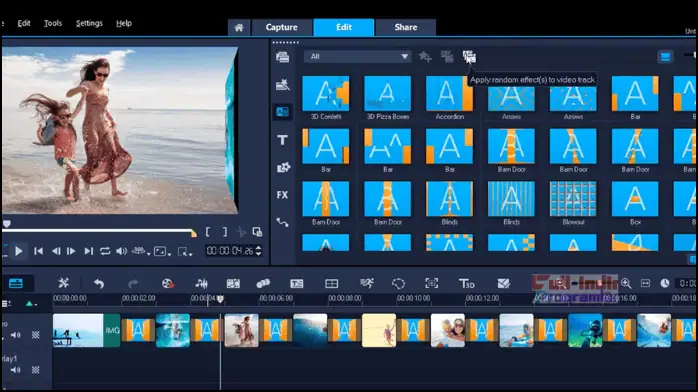The height and width of the screenshot is (392, 698).
Task: Open the add chapter/cue marker dropdown
Action: (x=31, y=304)
